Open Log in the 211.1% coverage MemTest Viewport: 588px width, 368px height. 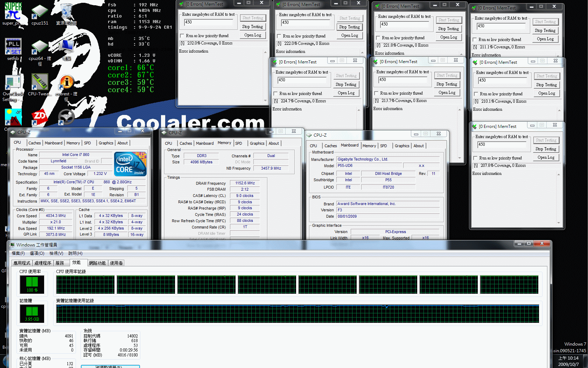point(545,39)
